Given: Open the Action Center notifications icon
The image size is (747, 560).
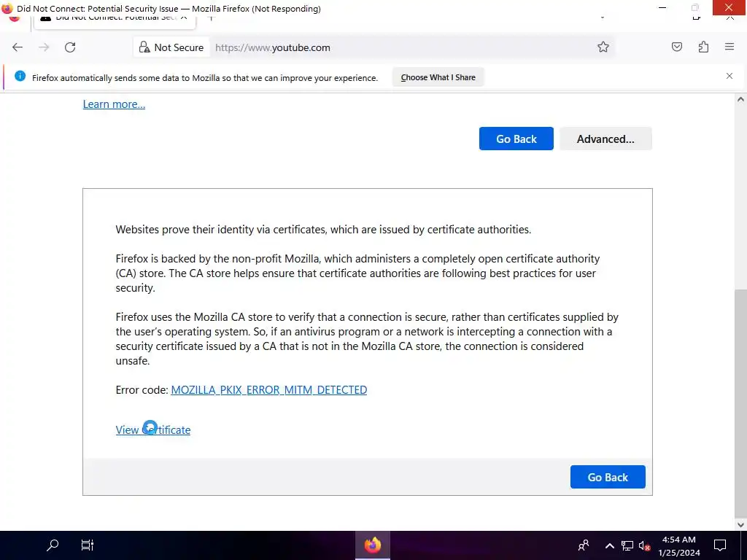Looking at the screenshot, I should (720, 545).
